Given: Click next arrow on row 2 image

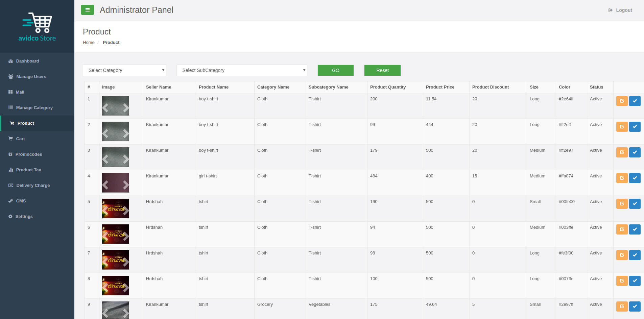Looking at the screenshot, I should coord(126,133).
